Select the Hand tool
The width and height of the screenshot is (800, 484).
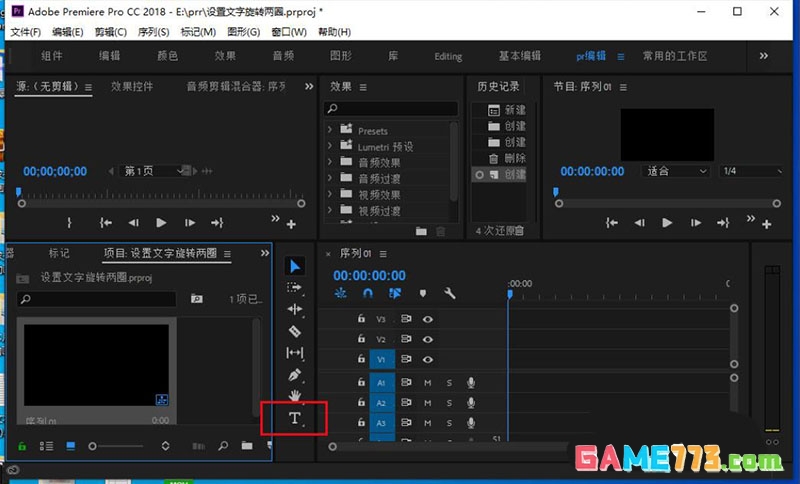click(x=295, y=395)
